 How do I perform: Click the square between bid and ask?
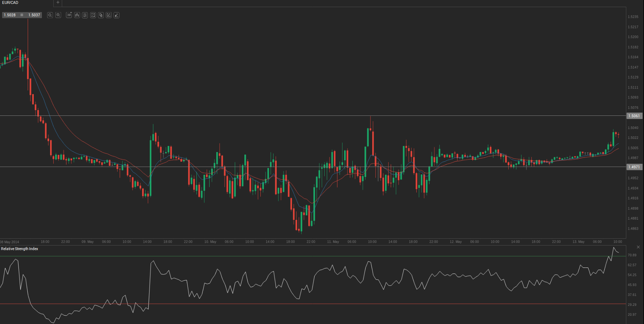(x=22, y=15)
